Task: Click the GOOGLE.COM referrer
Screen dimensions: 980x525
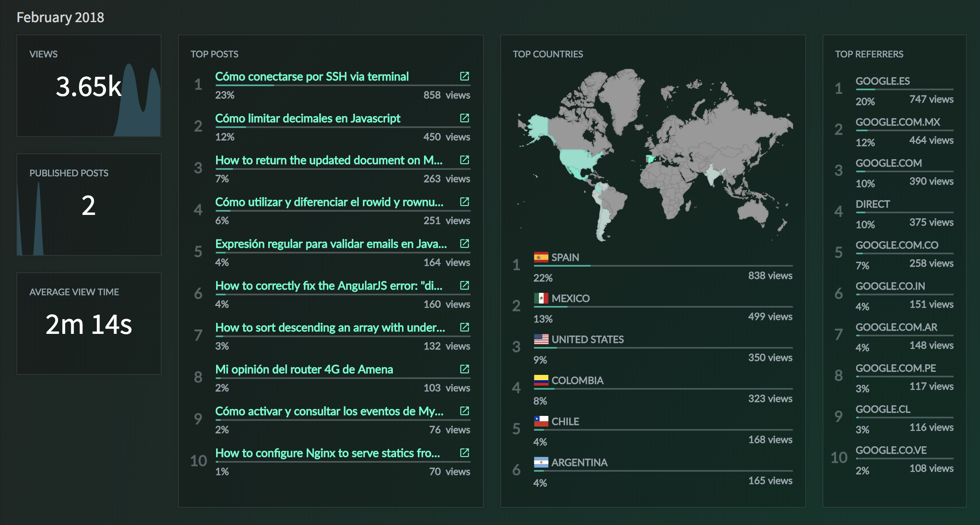Action: pos(889,163)
